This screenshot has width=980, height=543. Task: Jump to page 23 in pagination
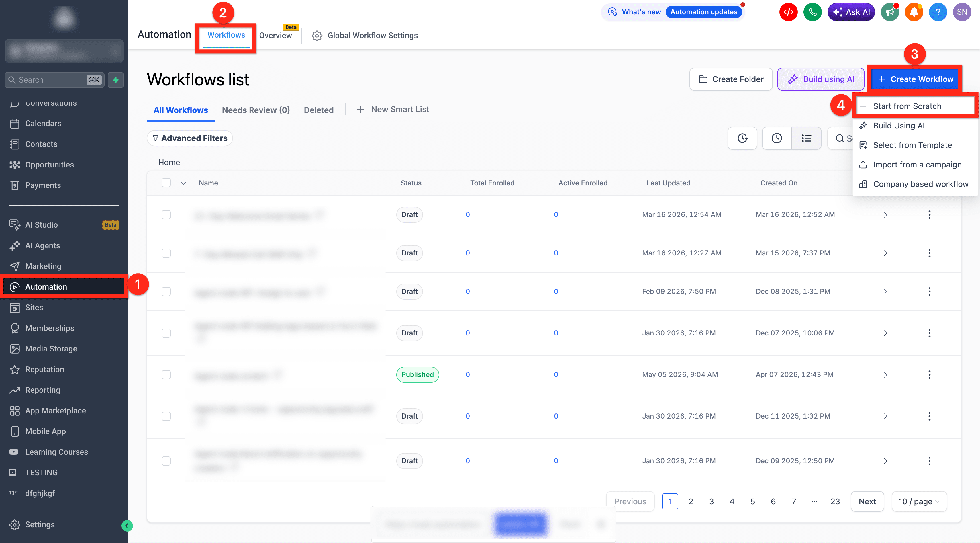(x=835, y=501)
